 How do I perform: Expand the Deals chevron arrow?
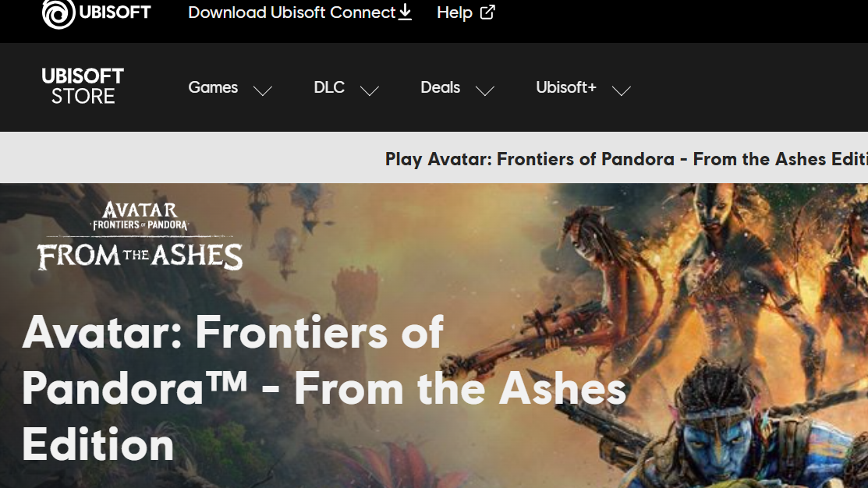click(x=484, y=90)
